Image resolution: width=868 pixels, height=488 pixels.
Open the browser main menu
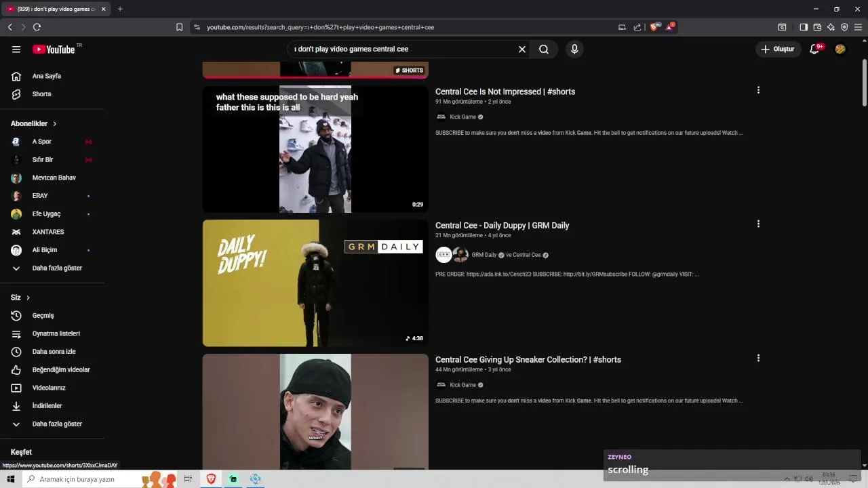tap(858, 27)
